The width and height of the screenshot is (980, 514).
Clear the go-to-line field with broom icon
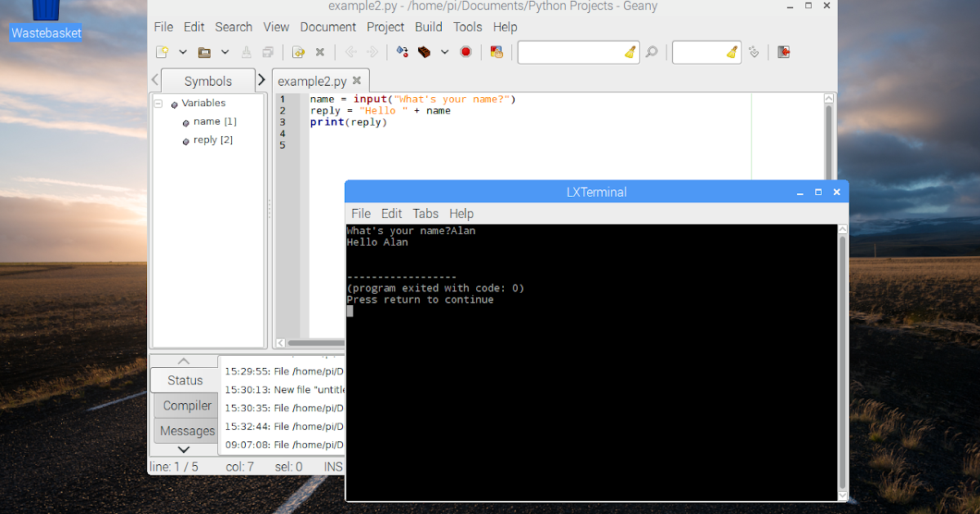(732, 52)
